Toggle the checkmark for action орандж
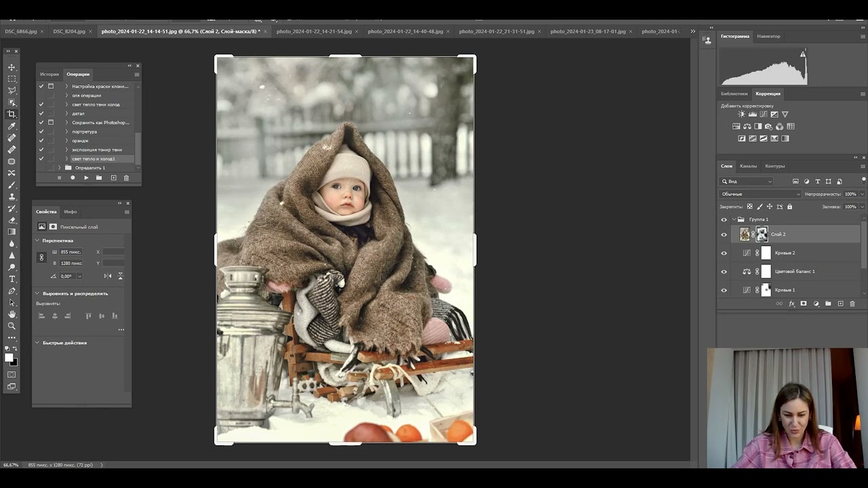 coord(41,140)
